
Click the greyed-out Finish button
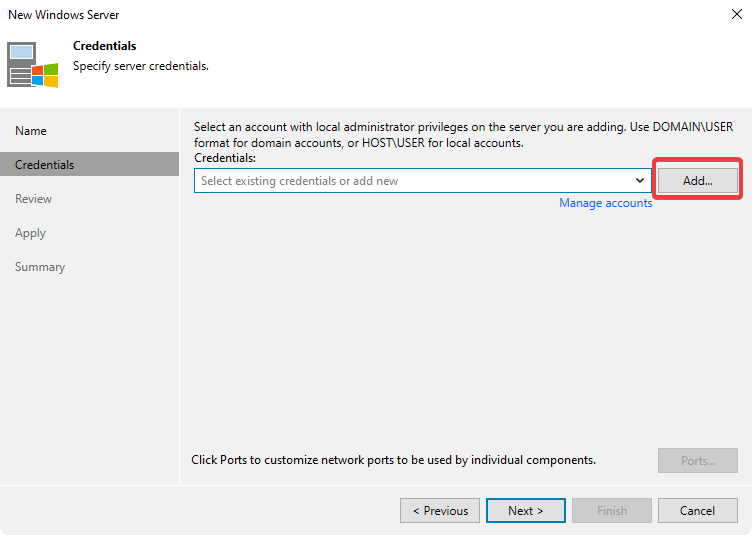coord(612,511)
